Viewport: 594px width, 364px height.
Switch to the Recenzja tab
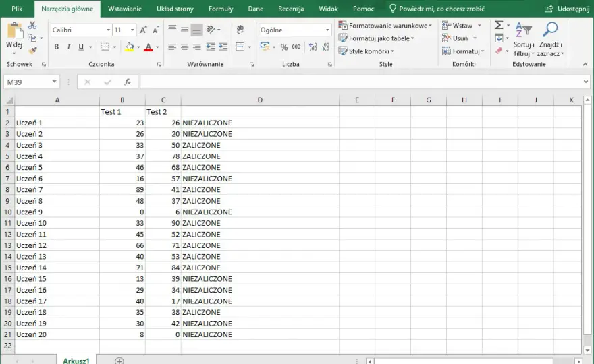pyautogui.click(x=291, y=9)
